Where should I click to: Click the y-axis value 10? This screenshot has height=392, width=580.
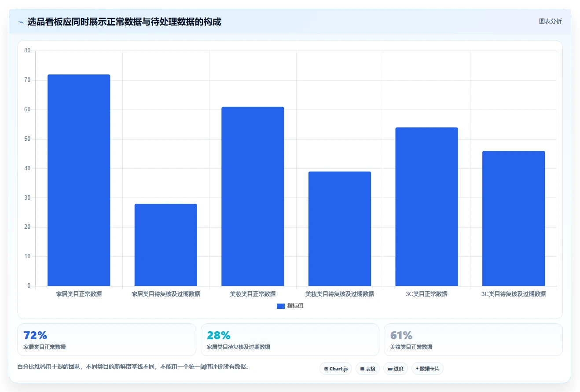click(27, 256)
